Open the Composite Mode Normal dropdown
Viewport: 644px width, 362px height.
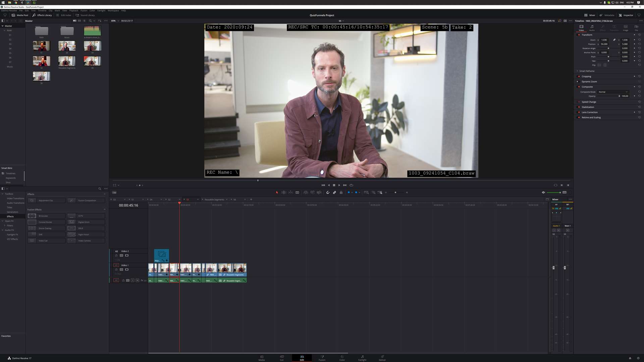(613, 92)
